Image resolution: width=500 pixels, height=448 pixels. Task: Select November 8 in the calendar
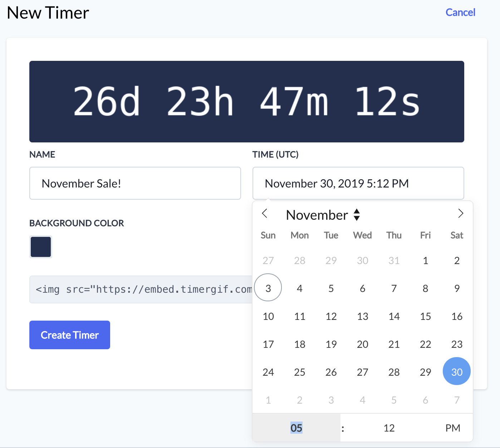tap(425, 288)
